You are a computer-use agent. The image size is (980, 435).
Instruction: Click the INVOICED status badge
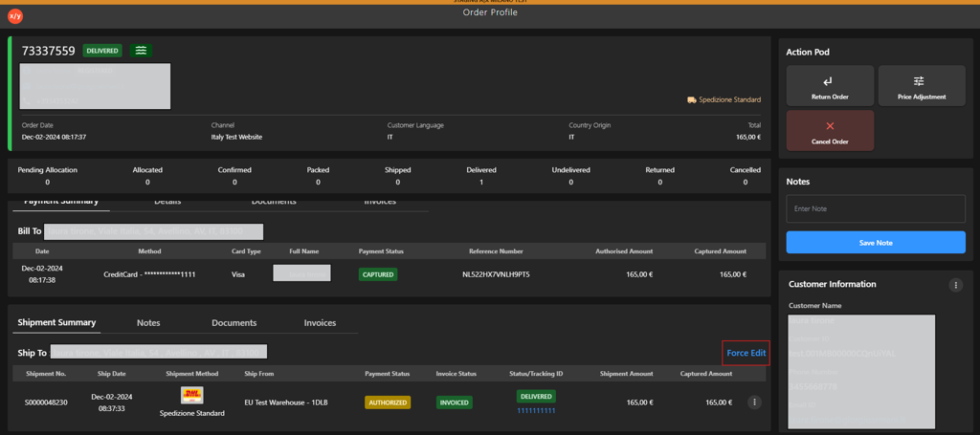pos(455,402)
